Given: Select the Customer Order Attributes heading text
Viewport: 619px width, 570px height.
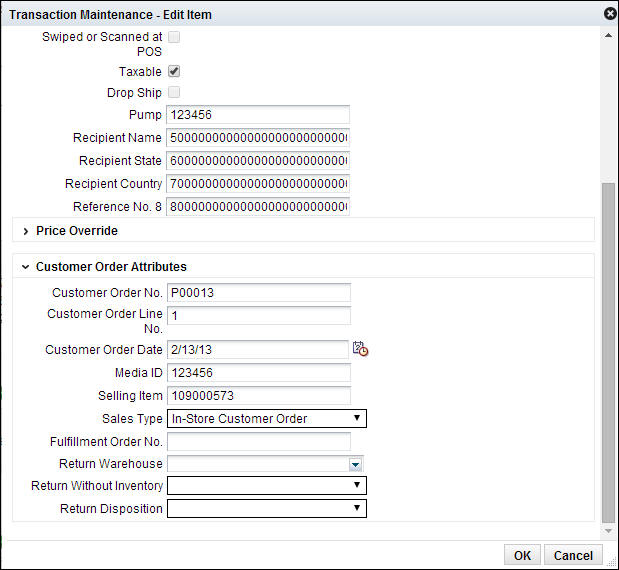Looking at the screenshot, I should click(x=111, y=267).
